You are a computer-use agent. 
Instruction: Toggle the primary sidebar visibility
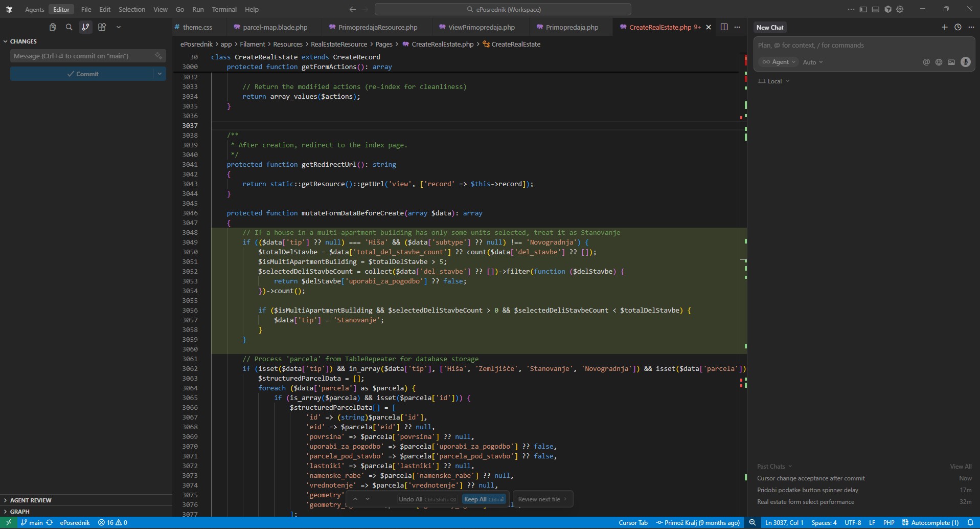[x=863, y=9]
